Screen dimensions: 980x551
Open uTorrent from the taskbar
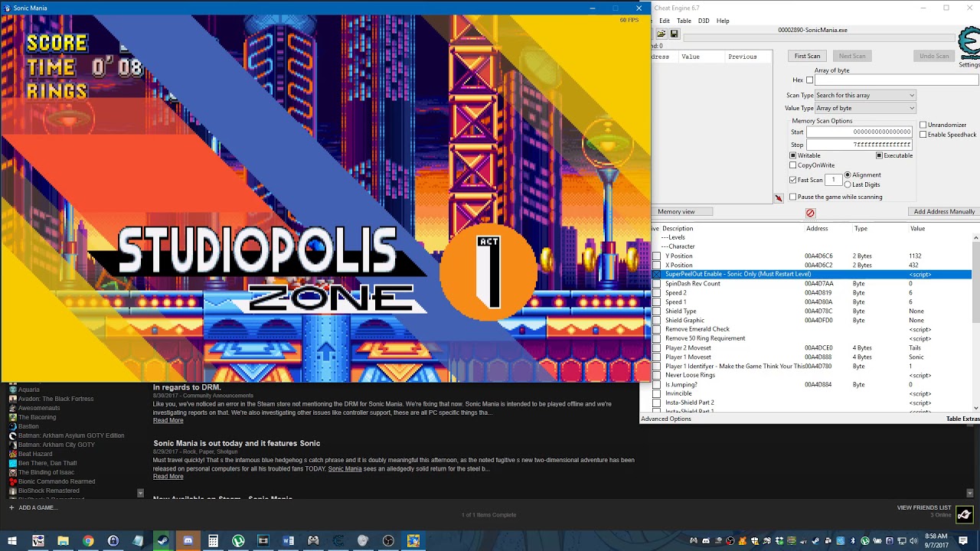238,541
